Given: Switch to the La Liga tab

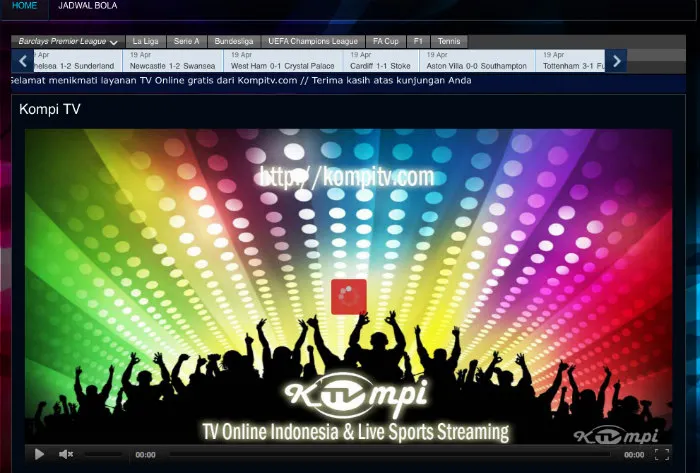Looking at the screenshot, I should click(144, 42).
